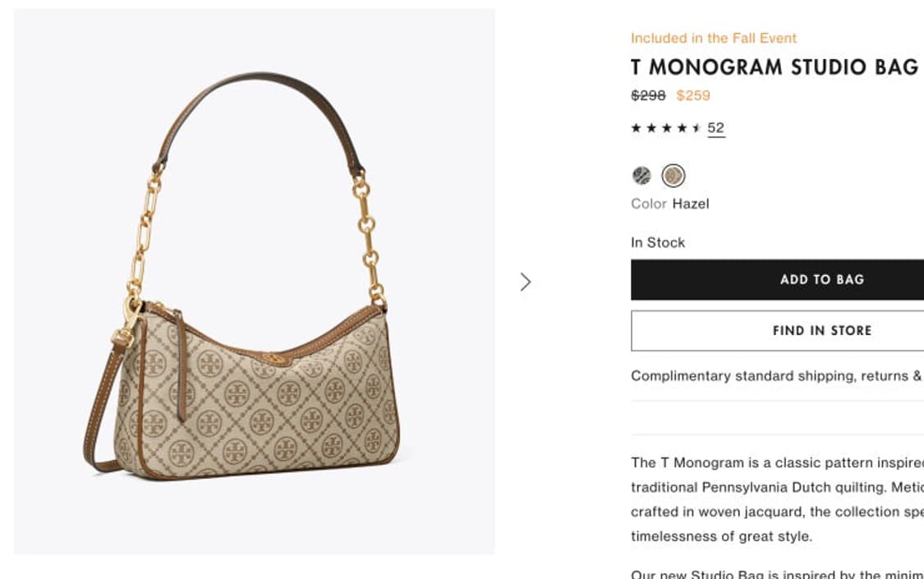Show the next product image arrow
The height and width of the screenshot is (579, 924).
tap(526, 282)
